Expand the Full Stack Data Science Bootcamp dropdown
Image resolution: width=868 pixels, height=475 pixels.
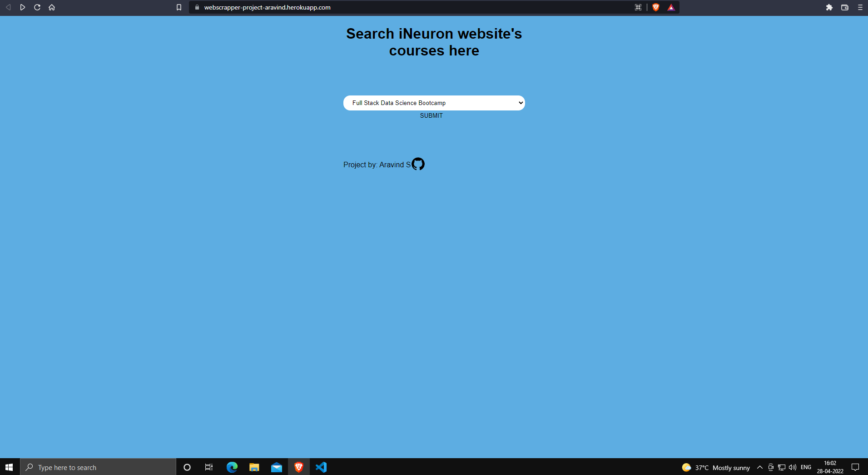coord(434,103)
